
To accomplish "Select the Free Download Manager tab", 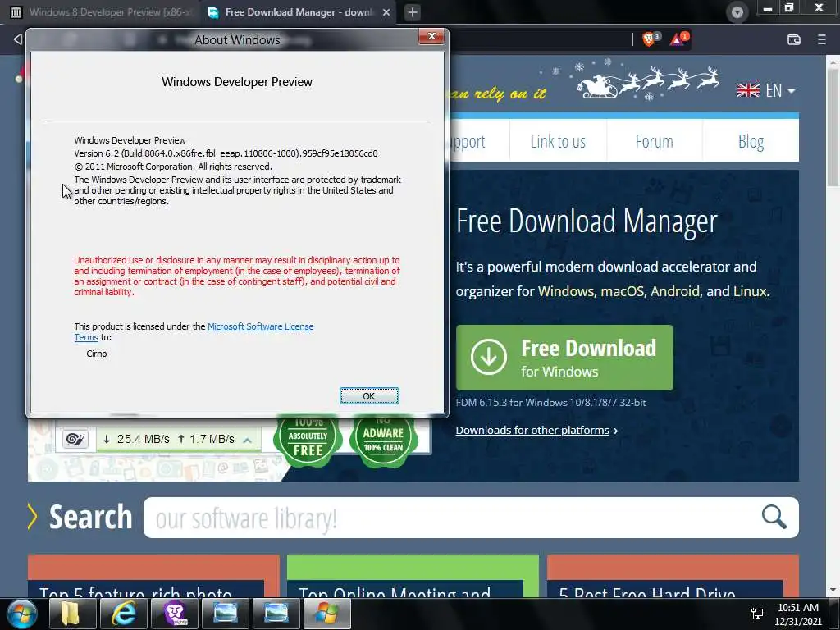I will [299, 12].
